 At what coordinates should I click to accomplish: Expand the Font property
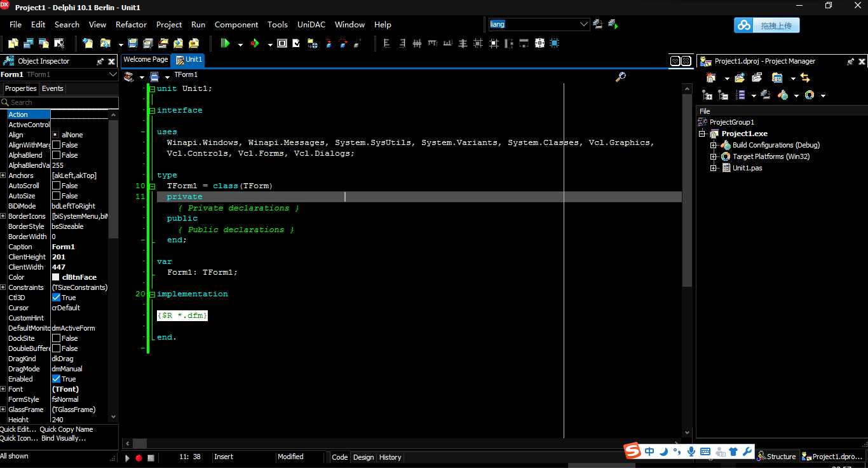(x=3, y=389)
